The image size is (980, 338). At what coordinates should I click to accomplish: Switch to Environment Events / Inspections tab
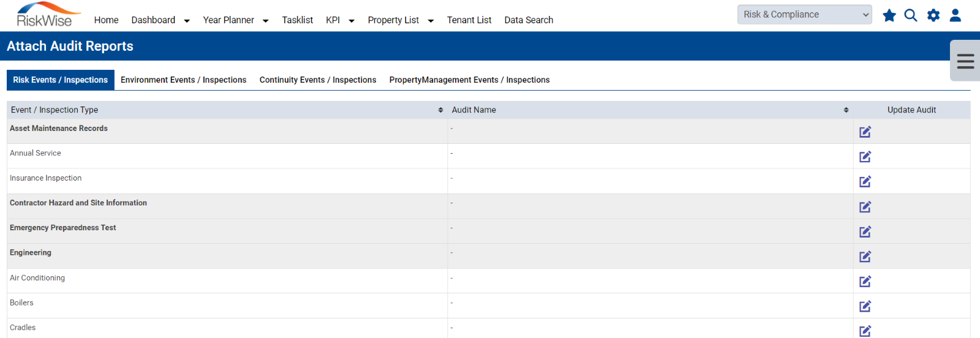183,80
